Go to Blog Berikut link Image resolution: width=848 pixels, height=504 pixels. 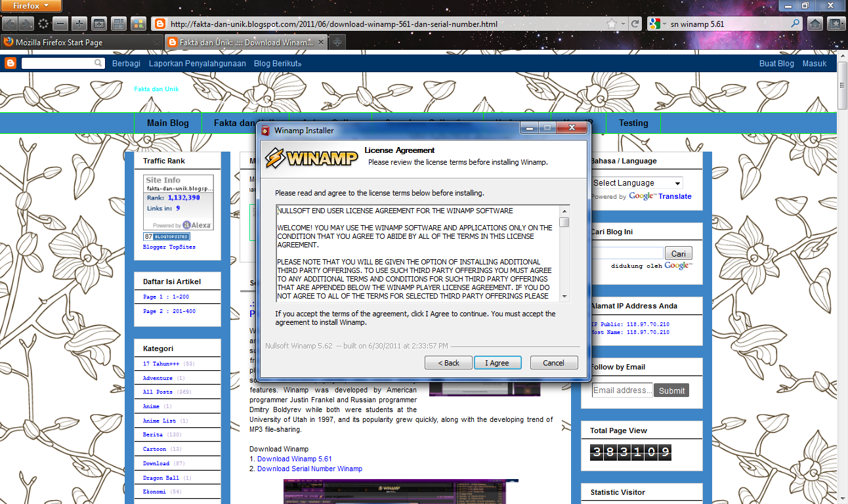click(278, 64)
